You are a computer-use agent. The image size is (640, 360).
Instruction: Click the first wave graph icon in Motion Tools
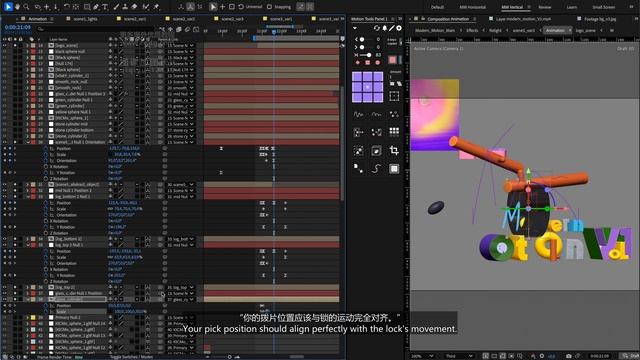358,114
